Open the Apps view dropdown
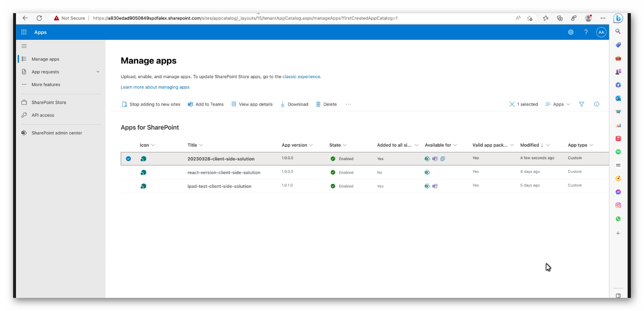This screenshot has width=644, height=311. (x=558, y=104)
